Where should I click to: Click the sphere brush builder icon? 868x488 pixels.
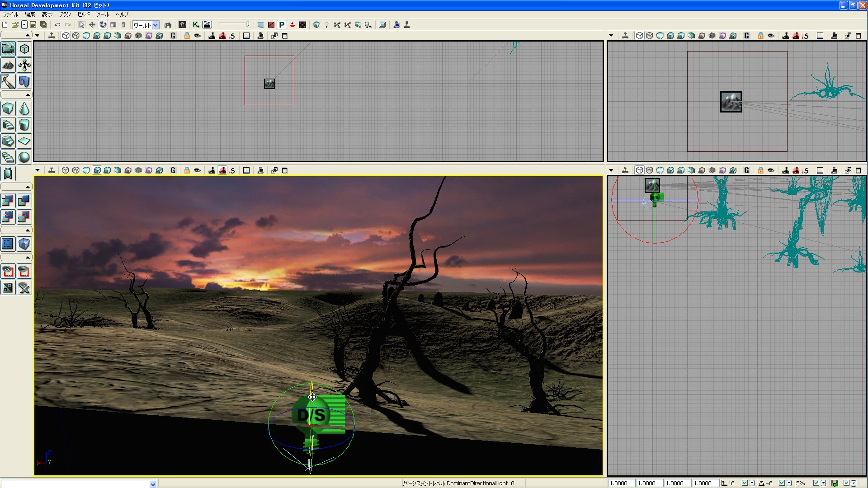[x=24, y=157]
